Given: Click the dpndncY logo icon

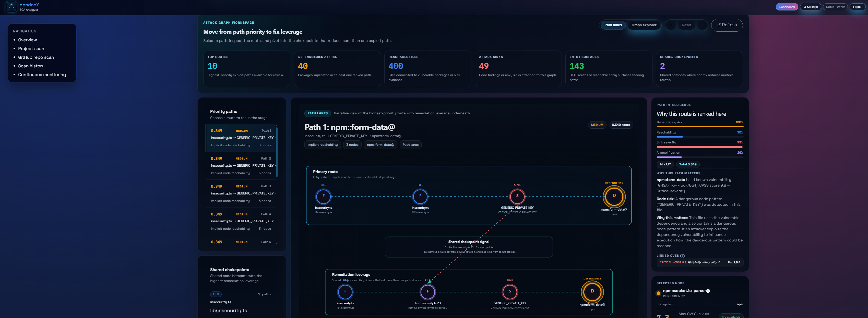Looking at the screenshot, I should pos(11,7).
